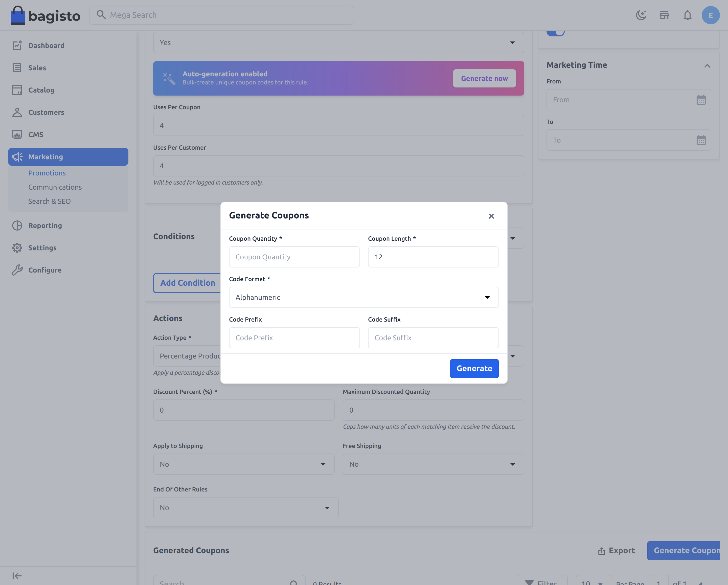Focus the Marketing Time From field
This screenshot has width=728, height=585.
(628, 100)
